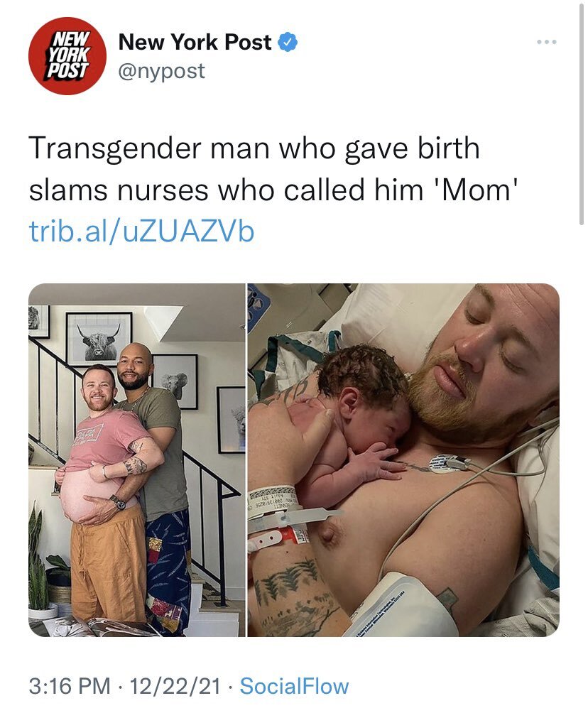Click the blue verified checkmark badge

[288, 43]
